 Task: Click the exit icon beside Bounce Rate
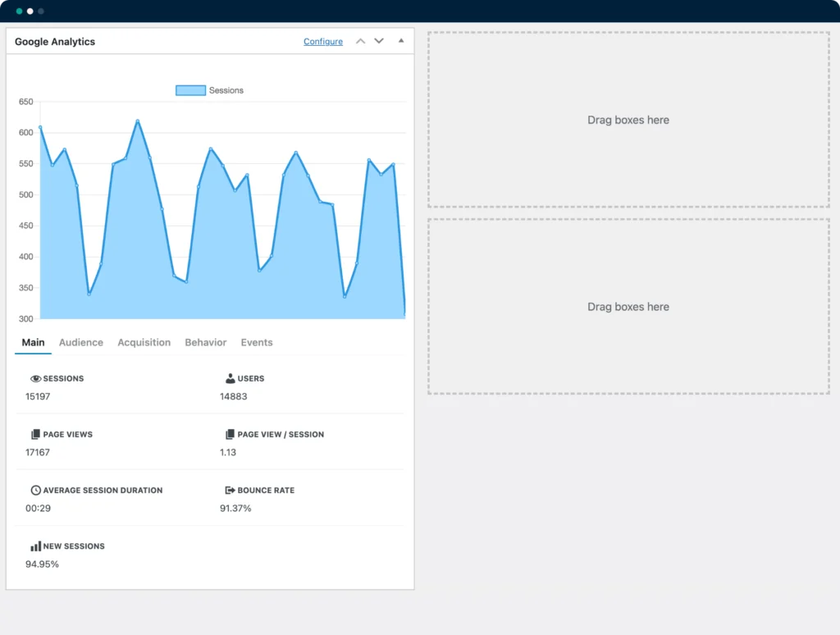231,491
